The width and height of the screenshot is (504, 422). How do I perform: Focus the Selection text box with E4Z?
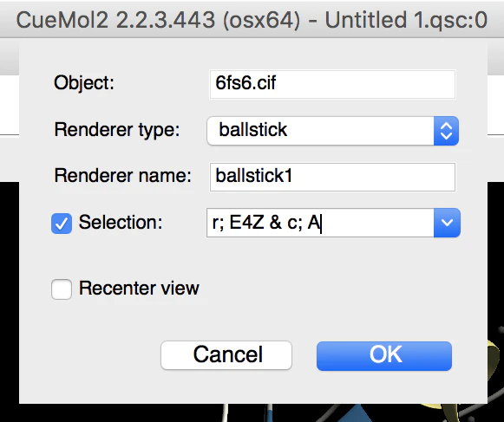pos(320,223)
